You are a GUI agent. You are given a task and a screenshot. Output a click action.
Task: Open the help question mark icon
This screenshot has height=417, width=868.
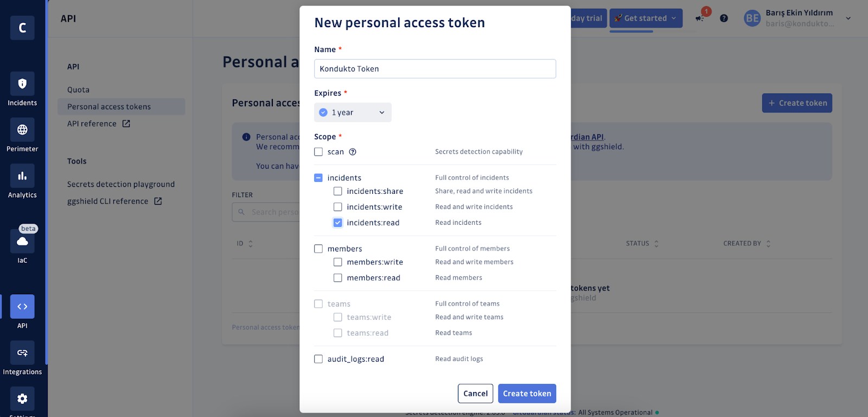point(724,18)
